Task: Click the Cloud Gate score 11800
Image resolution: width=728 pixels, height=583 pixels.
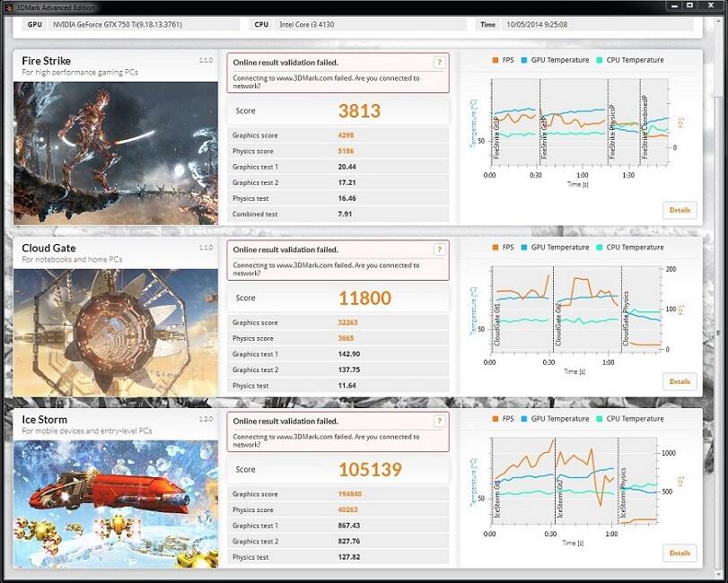Action: click(x=364, y=298)
